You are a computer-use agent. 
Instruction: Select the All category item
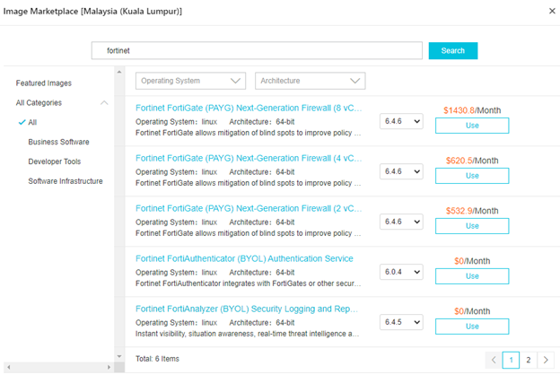[x=32, y=122]
